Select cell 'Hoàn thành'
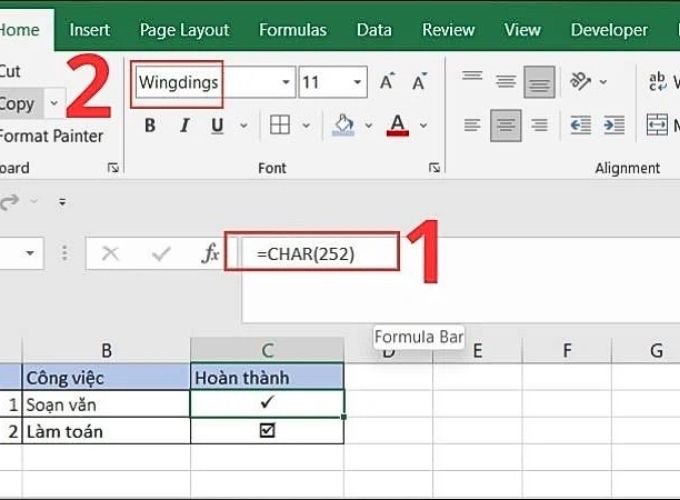This screenshot has width=680, height=500. (267, 377)
